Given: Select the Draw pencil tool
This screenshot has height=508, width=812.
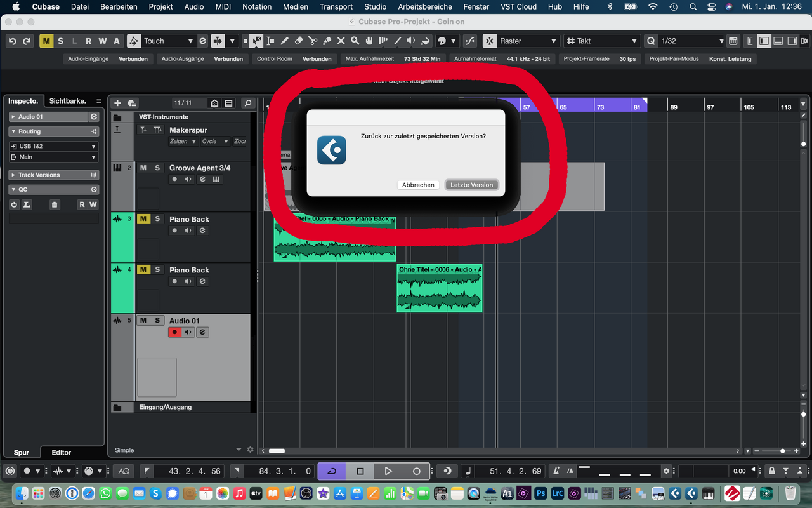Looking at the screenshot, I should [x=285, y=41].
